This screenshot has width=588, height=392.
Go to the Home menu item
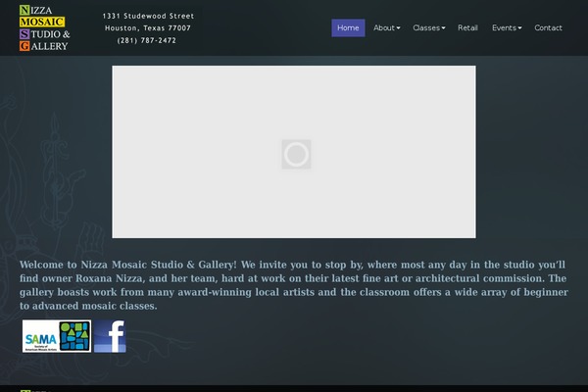click(x=348, y=27)
